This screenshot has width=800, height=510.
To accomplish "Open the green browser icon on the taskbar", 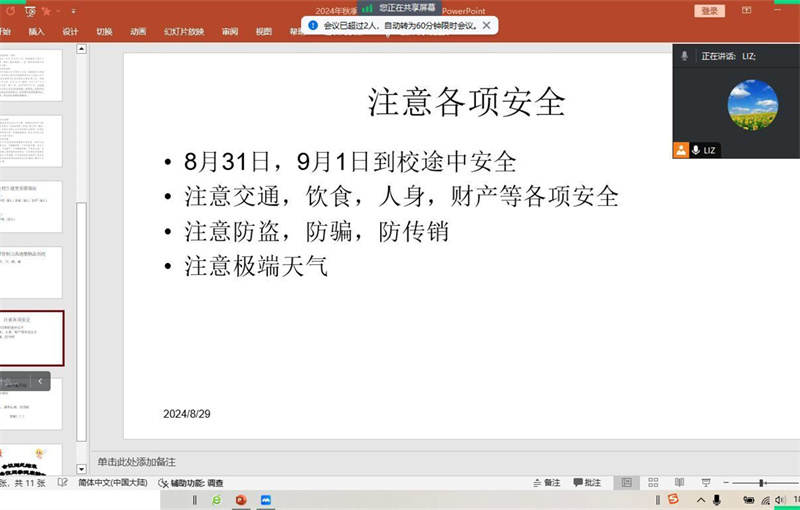I will point(216,499).
